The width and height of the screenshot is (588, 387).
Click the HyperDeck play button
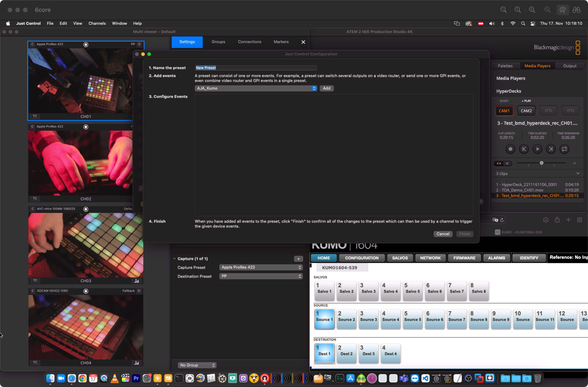(537, 149)
